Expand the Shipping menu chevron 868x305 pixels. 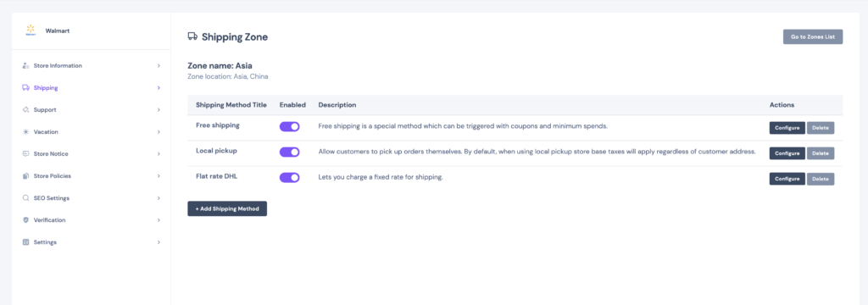coord(159,88)
